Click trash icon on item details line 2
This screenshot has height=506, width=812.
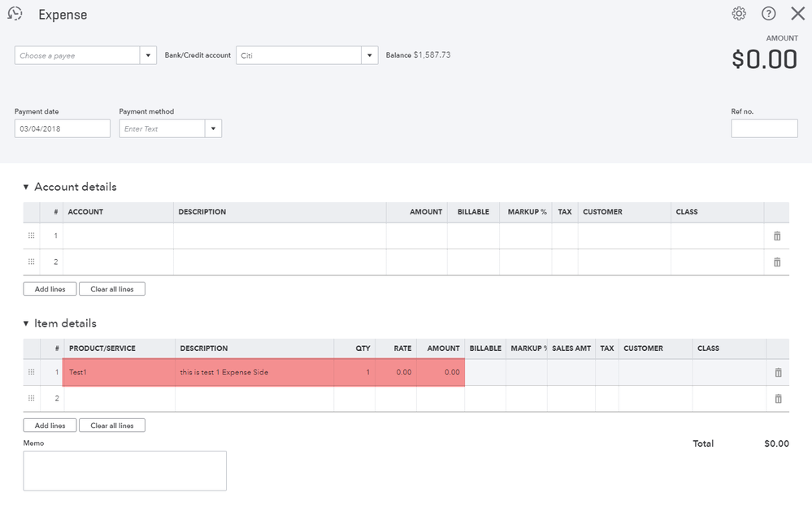point(778,399)
